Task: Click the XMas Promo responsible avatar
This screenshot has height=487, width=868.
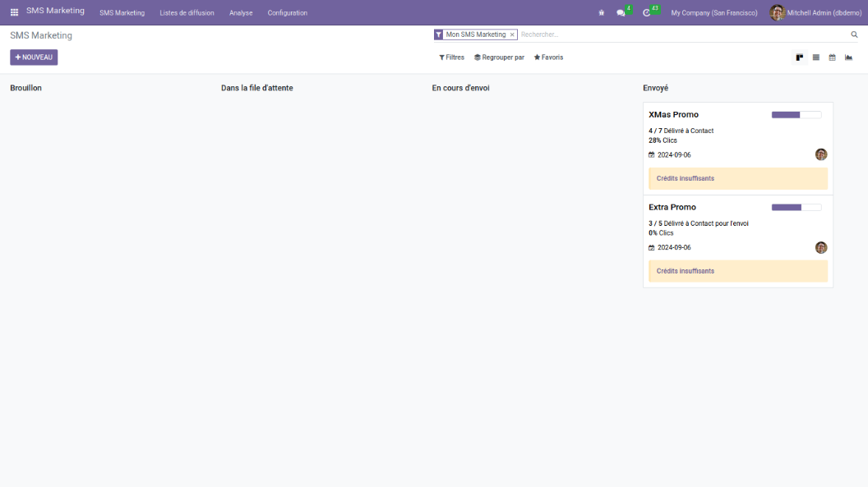Action: 820,154
